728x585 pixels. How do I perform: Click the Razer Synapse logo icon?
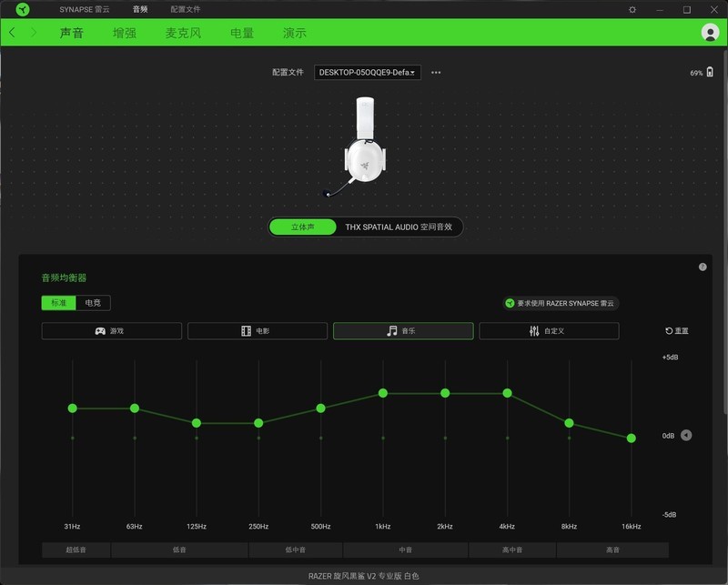[x=23, y=9]
